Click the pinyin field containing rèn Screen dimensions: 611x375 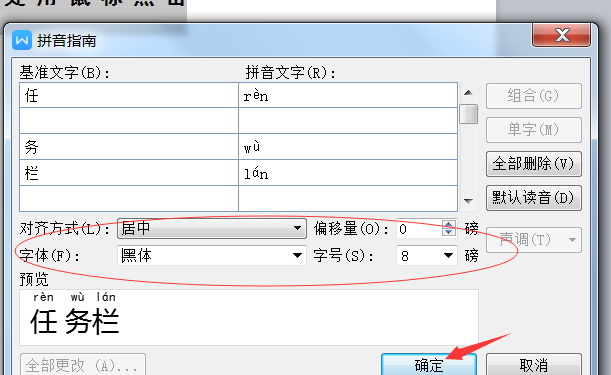pos(348,95)
